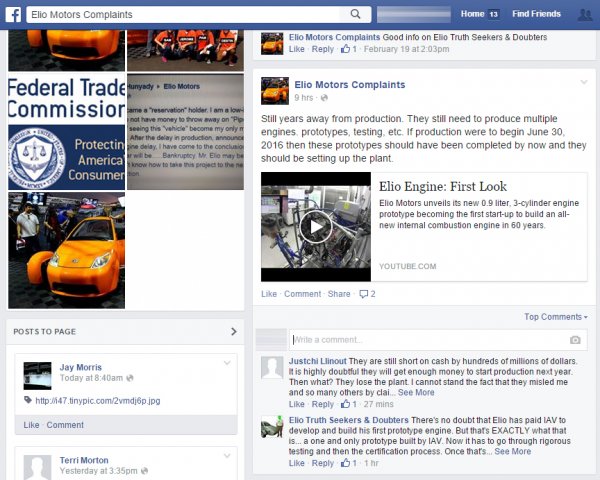
Task: Play the Elio Engine video
Action: click(316, 227)
